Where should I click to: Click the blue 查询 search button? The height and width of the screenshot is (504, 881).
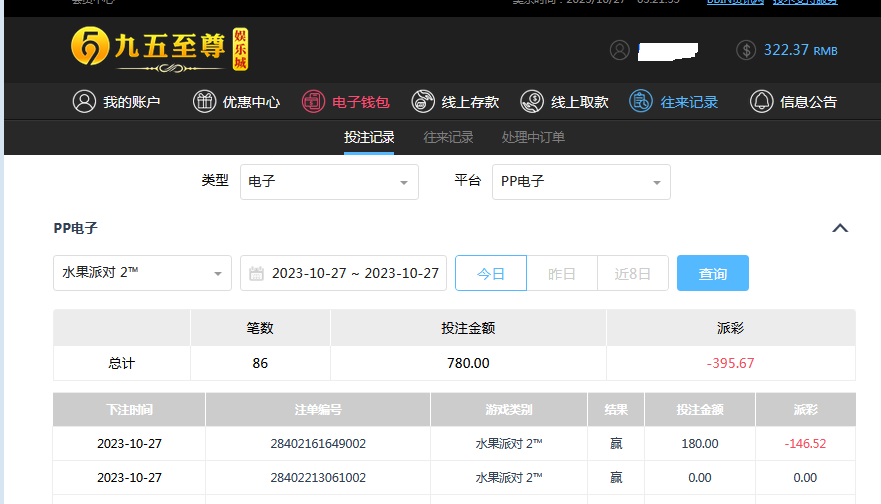click(712, 273)
